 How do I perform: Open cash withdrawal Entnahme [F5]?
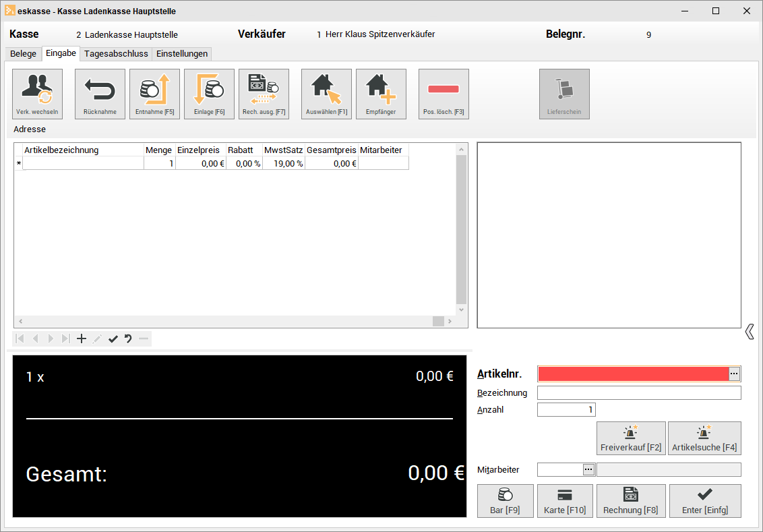155,94
